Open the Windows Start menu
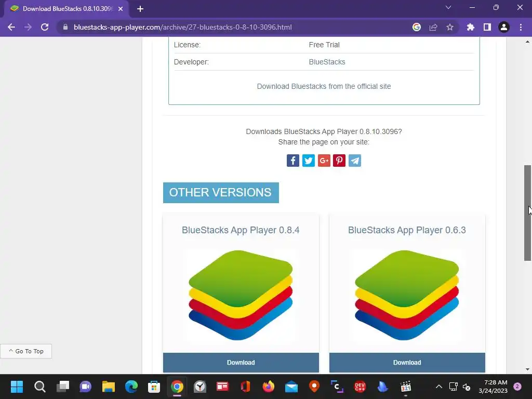This screenshot has width=532, height=399. click(17, 387)
